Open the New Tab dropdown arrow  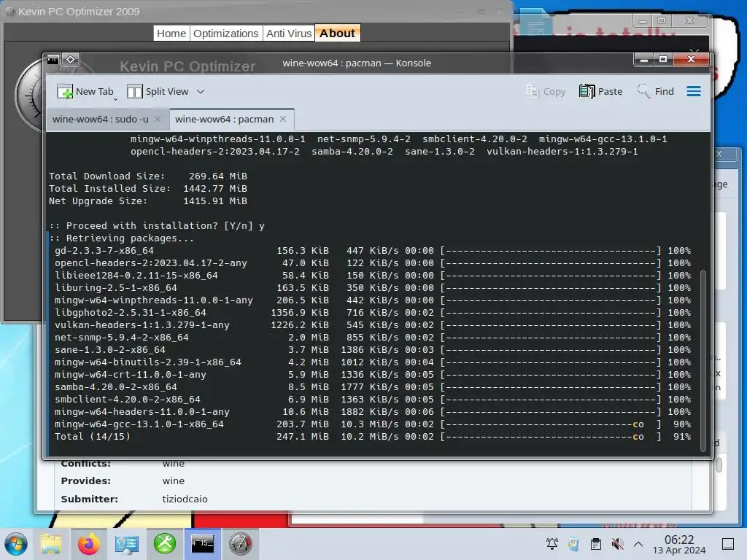coord(115,99)
